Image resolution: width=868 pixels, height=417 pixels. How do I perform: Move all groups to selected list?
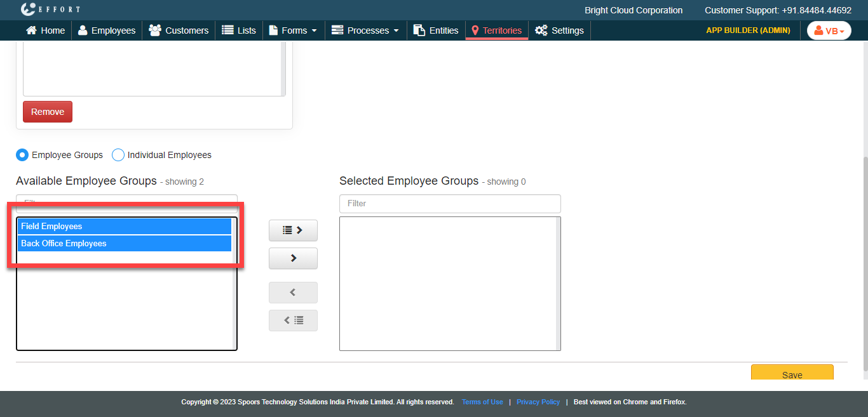(x=293, y=230)
